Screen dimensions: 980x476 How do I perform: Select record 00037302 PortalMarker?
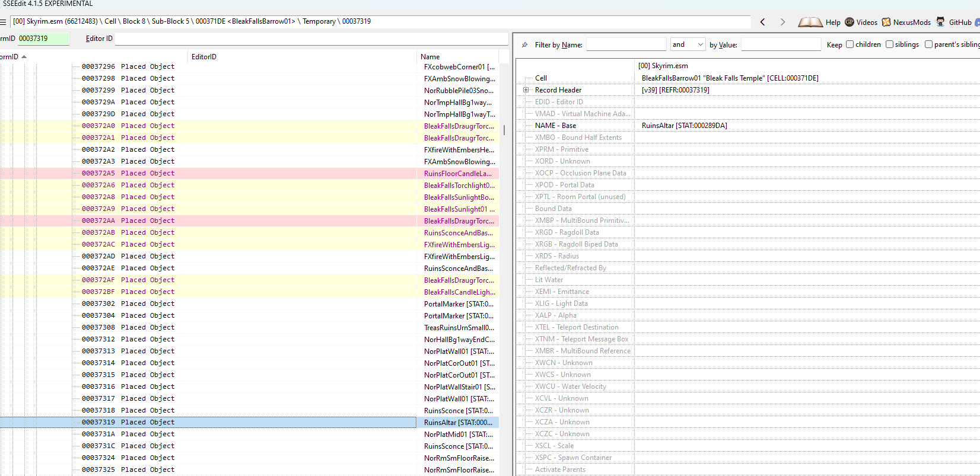click(249, 304)
